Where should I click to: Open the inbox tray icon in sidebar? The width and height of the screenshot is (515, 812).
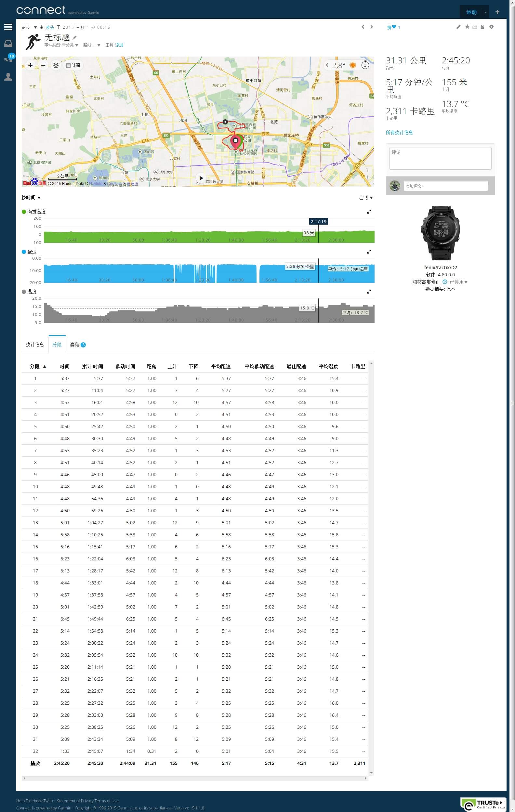pos(8,44)
